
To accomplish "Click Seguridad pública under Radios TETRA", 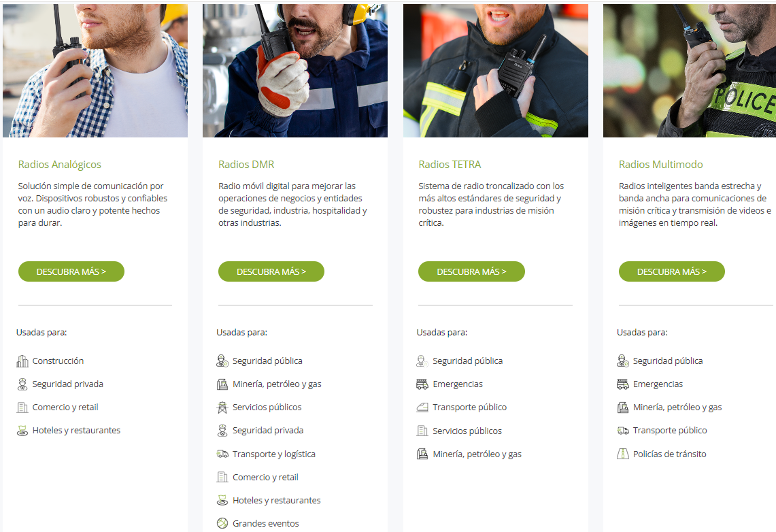I will coord(468,361).
